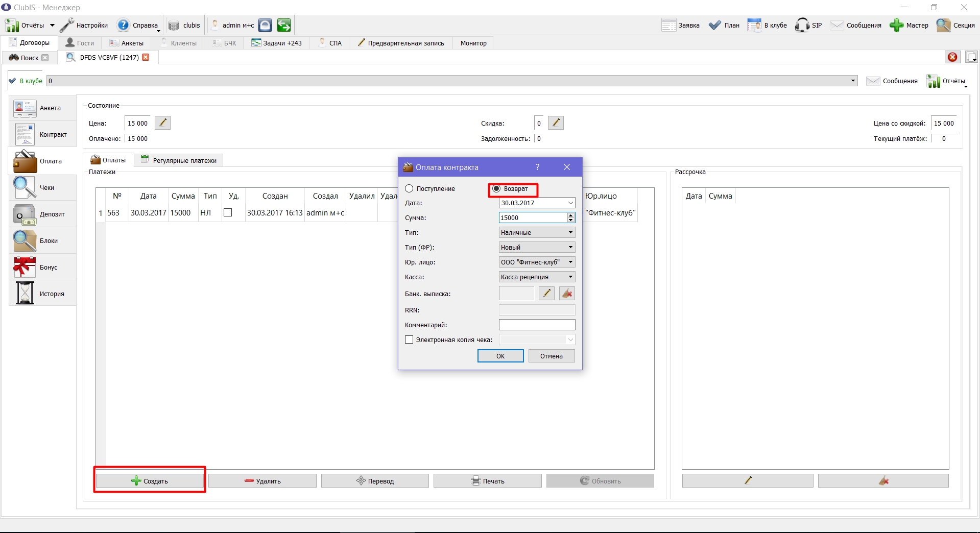Click the SIP headset icon
The width and height of the screenshot is (980, 533).
coord(802,25)
